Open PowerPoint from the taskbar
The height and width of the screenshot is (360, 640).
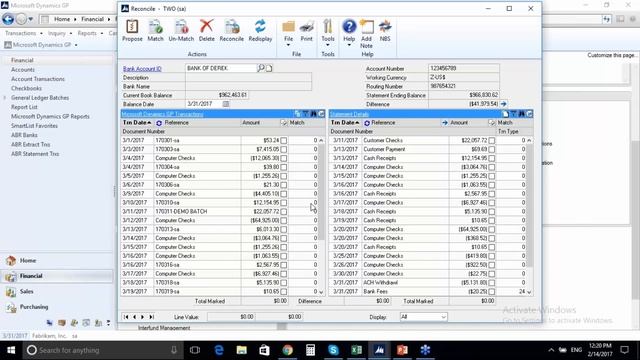[402, 350]
